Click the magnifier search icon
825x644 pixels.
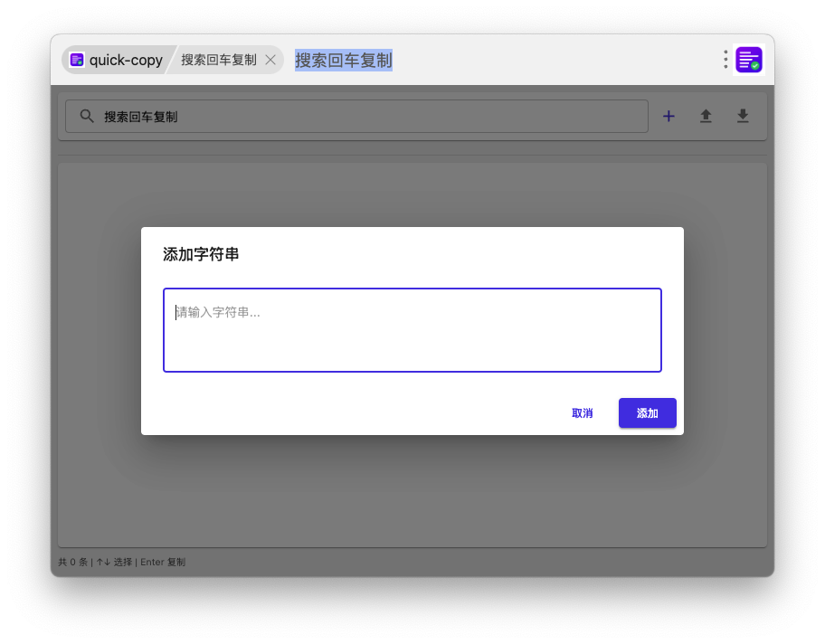pyautogui.click(x=87, y=117)
